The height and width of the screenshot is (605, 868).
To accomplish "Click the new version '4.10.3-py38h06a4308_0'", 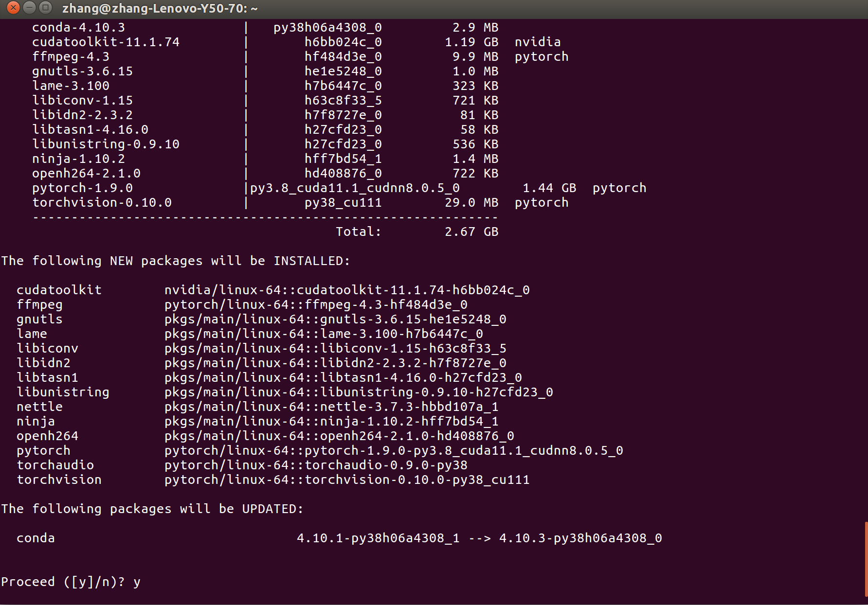I will click(x=580, y=538).
